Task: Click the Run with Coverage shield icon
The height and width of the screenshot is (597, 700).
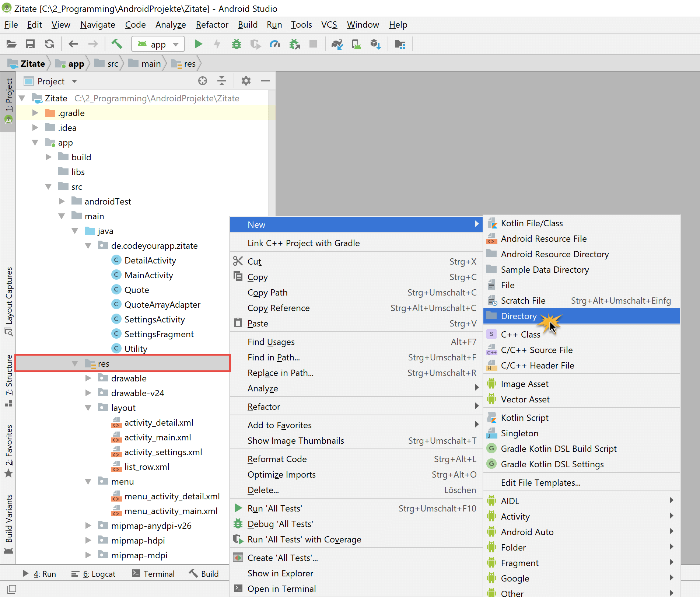Action: point(256,44)
